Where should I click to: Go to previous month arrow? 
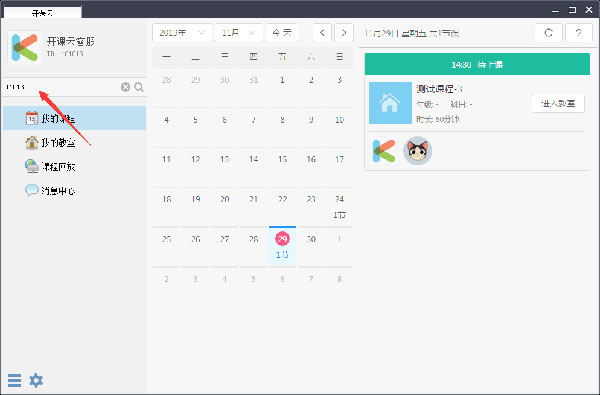point(322,33)
